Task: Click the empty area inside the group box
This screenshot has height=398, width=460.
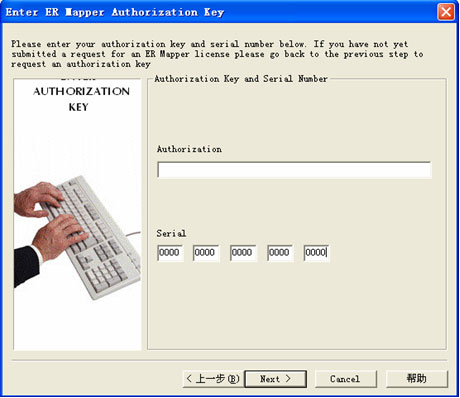Action: pyautogui.click(x=297, y=307)
